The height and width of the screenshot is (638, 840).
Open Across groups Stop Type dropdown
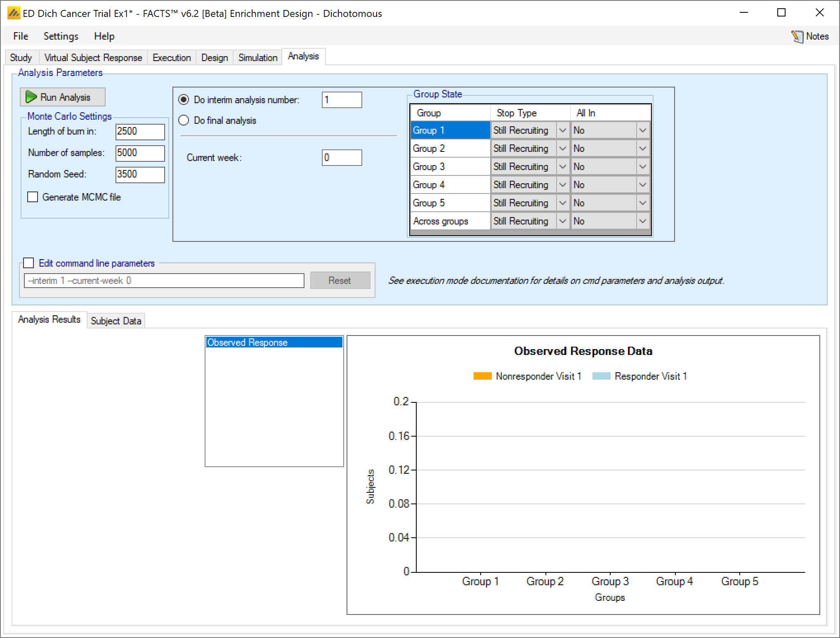[x=562, y=221]
